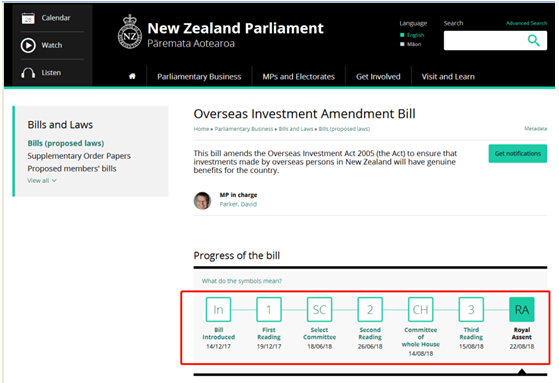
Task: Go to home via house icon
Action: [132, 76]
